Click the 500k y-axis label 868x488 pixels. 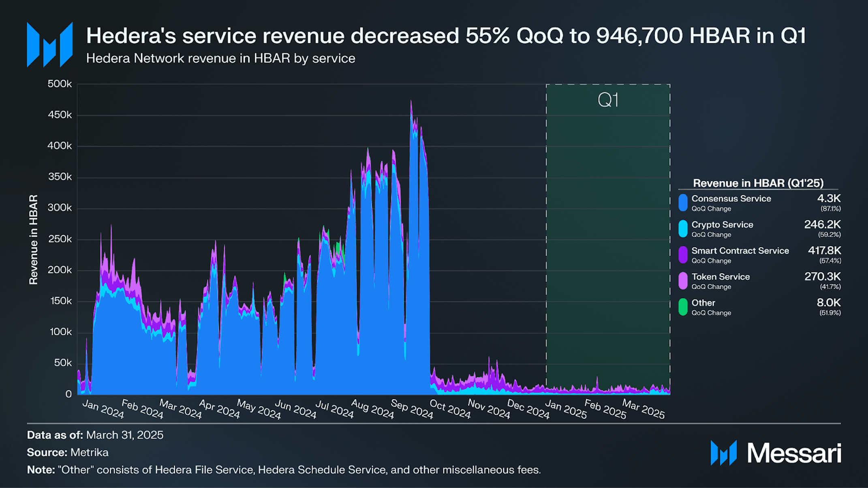coord(59,84)
